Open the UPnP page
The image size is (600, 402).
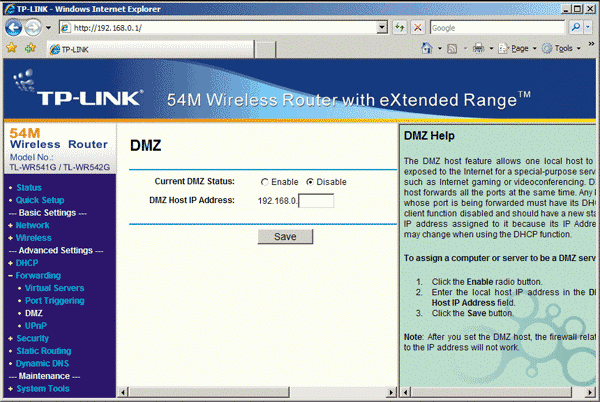pyautogui.click(x=36, y=326)
